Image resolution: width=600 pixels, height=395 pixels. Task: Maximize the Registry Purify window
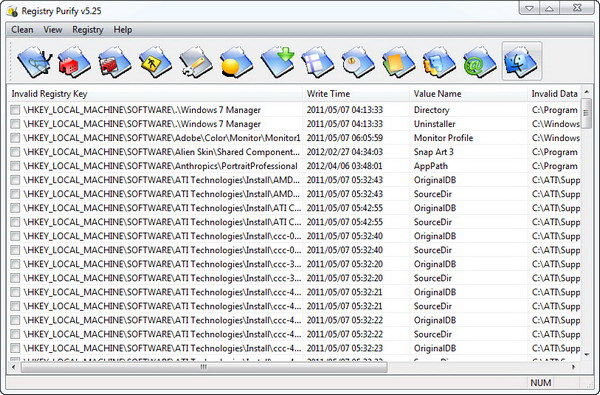549,8
